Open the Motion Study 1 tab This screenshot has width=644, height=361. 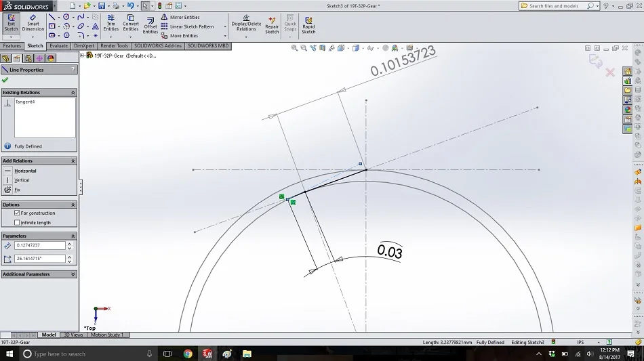click(x=107, y=335)
